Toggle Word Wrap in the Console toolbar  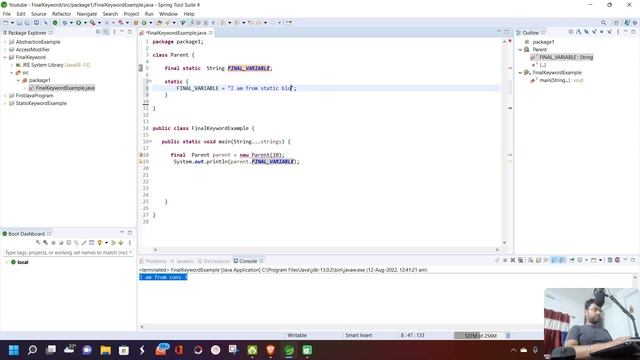pos(546,260)
